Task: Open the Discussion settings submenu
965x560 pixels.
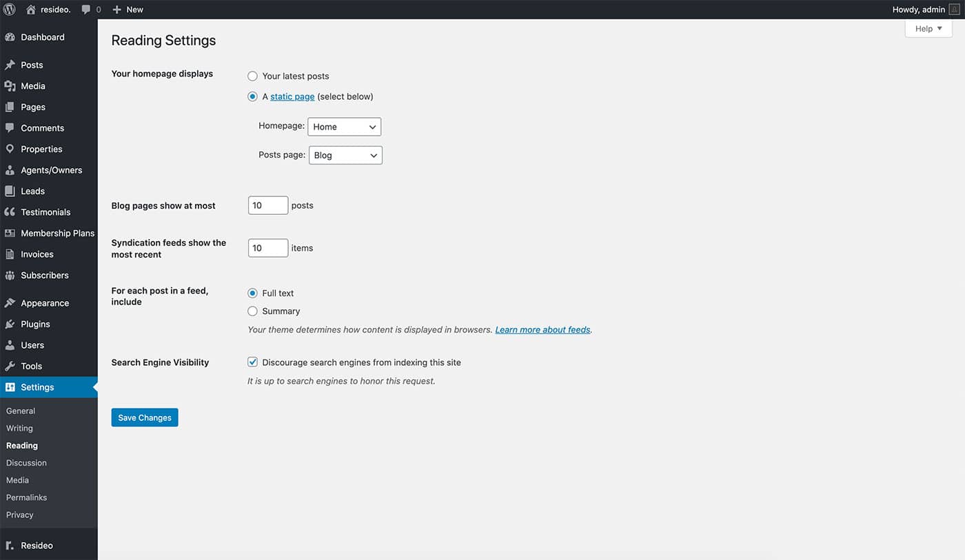Action: click(x=26, y=463)
